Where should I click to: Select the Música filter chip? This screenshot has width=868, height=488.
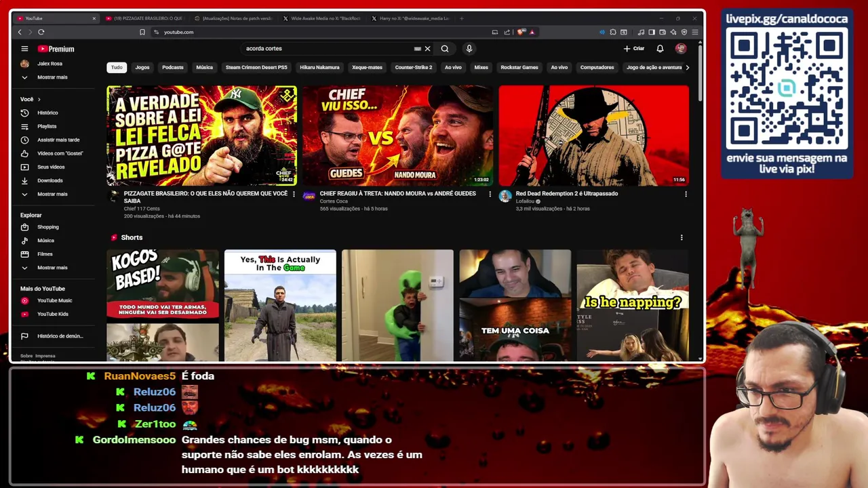pos(204,67)
